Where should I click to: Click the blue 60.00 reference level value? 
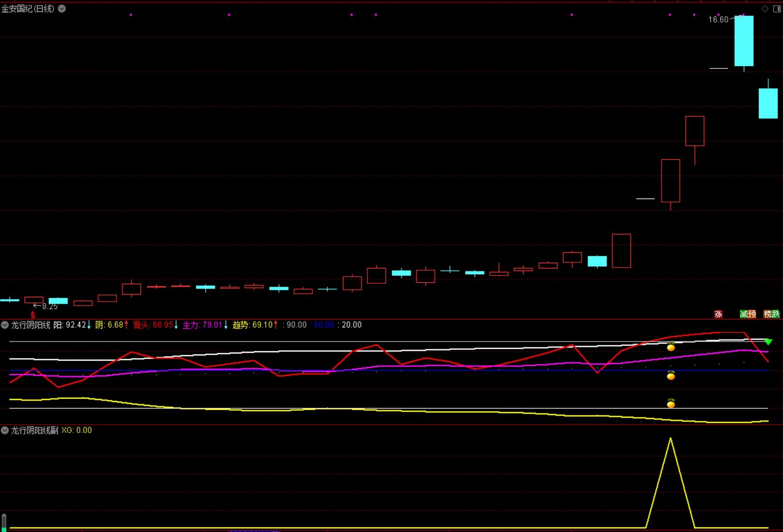tap(324, 325)
